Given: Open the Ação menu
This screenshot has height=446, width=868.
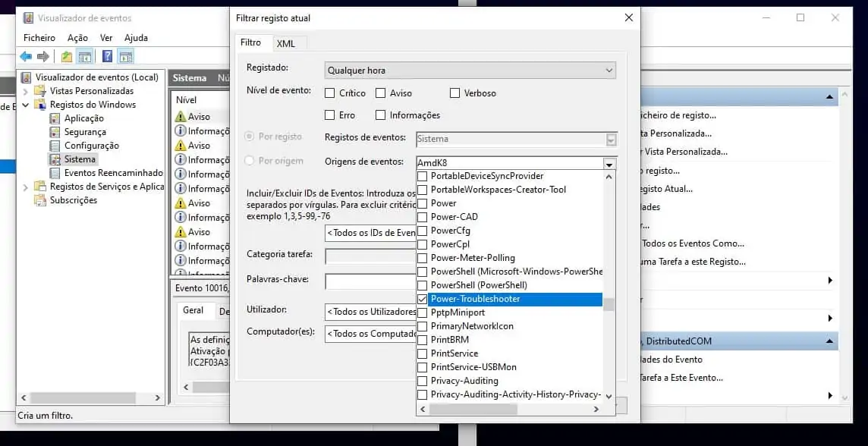Looking at the screenshot, I should [x=77, y=38].
